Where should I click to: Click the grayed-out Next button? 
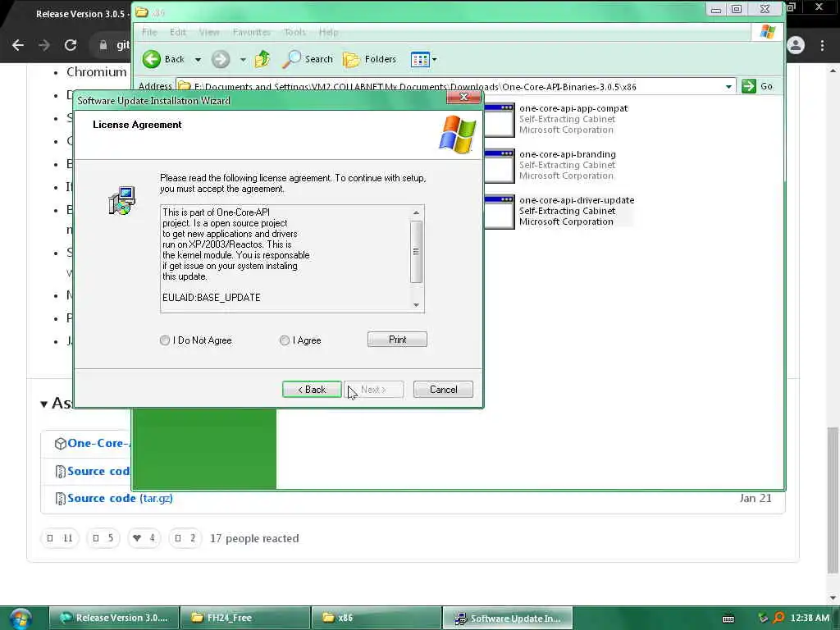tap(373, 390)
